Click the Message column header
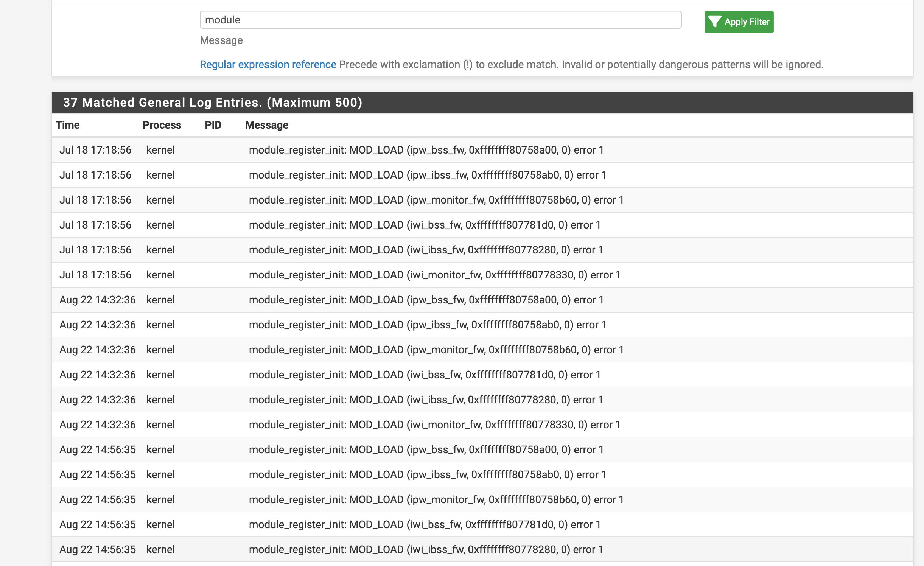The width and height of the screenshot is (924, 566). (x=266, y=125)
